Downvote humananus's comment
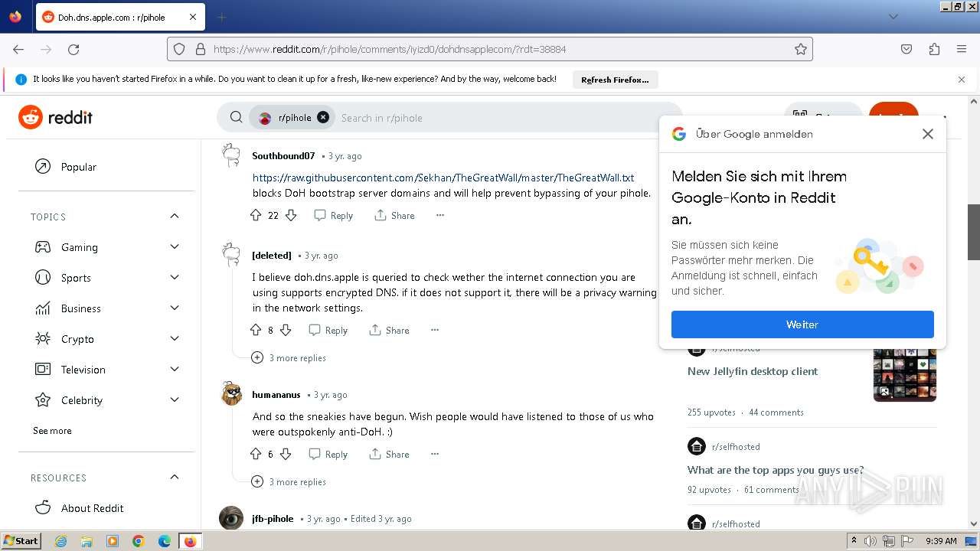This screenshot has width=980, height=551. pyautogui.click(x=286, y=455)
